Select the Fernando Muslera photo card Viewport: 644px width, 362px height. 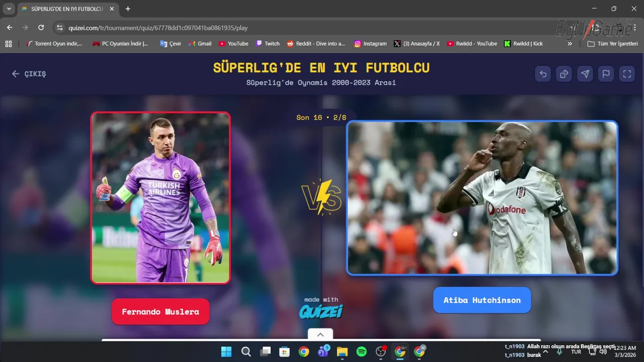[160, 198]
